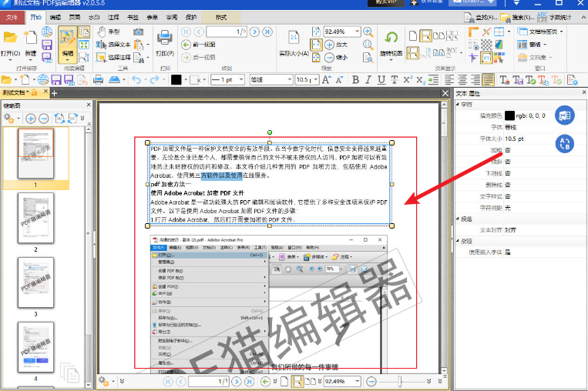588x391 pixels.
Task: Open the 文件 menu
Action: pyautogui.click(x=12, y=16)
